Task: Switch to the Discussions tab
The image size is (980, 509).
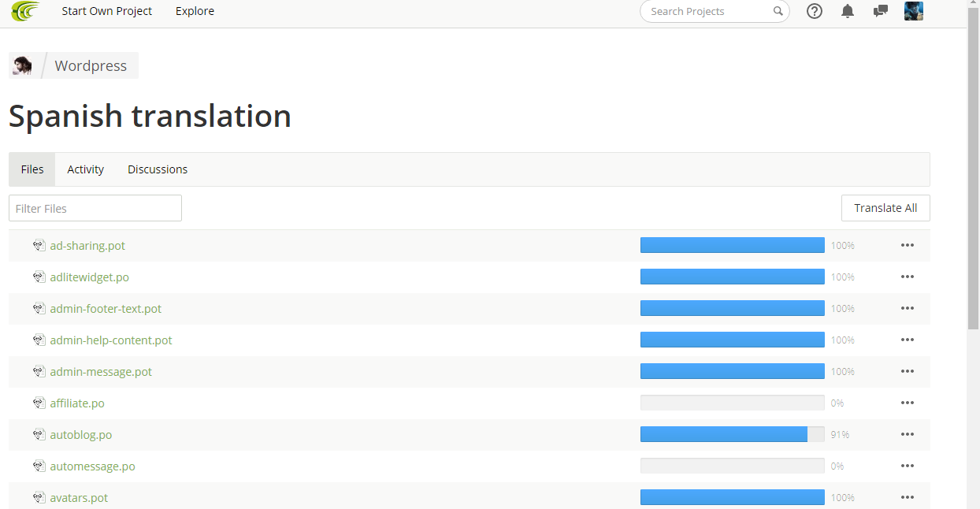Action: (158, 169)
